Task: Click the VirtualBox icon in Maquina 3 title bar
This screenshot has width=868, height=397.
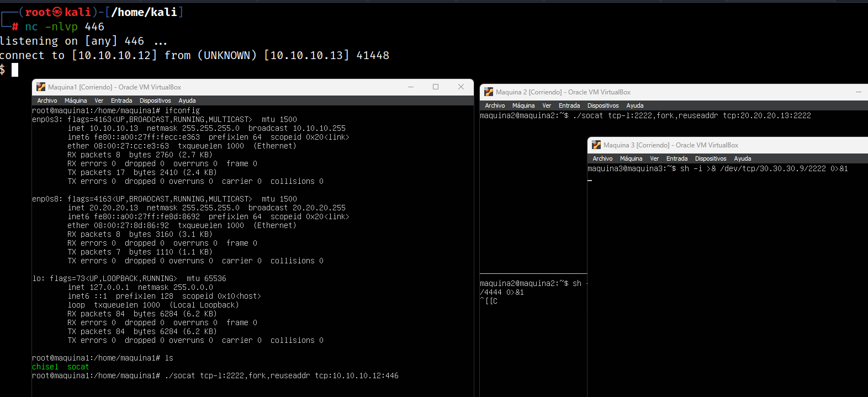Action: (x=596, y=145)
